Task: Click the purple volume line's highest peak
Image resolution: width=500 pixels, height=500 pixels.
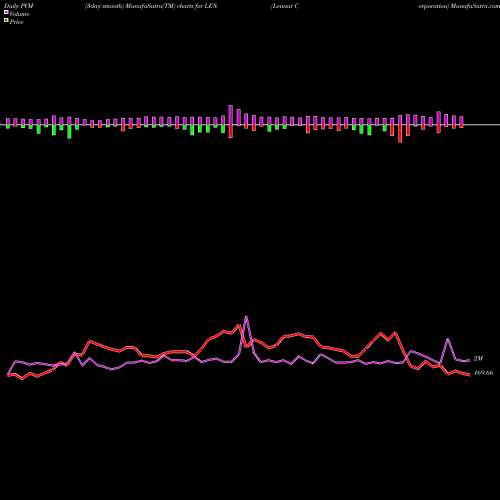Action: (x=246, y=316)
